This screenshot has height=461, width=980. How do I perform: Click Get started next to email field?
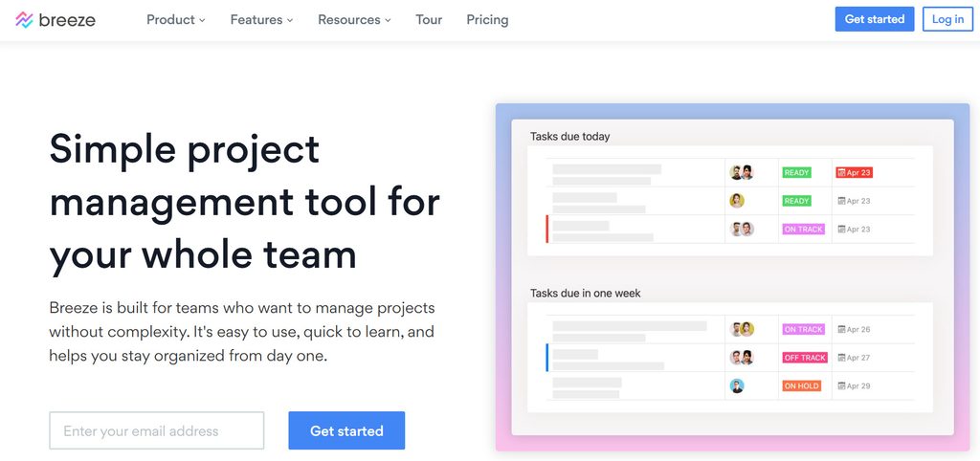346,430
